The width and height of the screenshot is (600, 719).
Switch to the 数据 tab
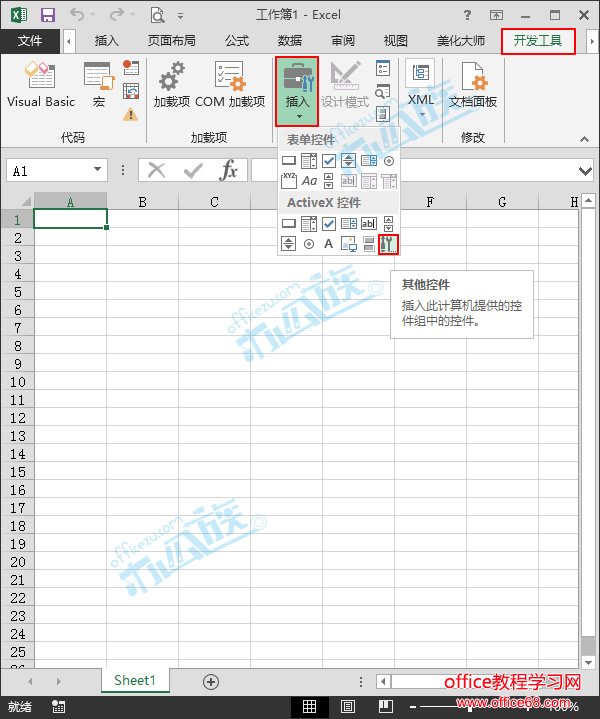[290, 41]
